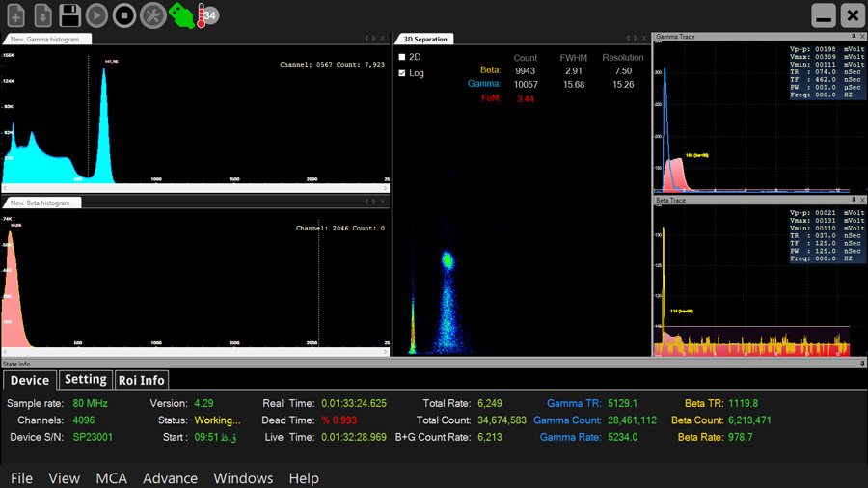
Task: Save data with the floppy disk icon
Action: 69,15
